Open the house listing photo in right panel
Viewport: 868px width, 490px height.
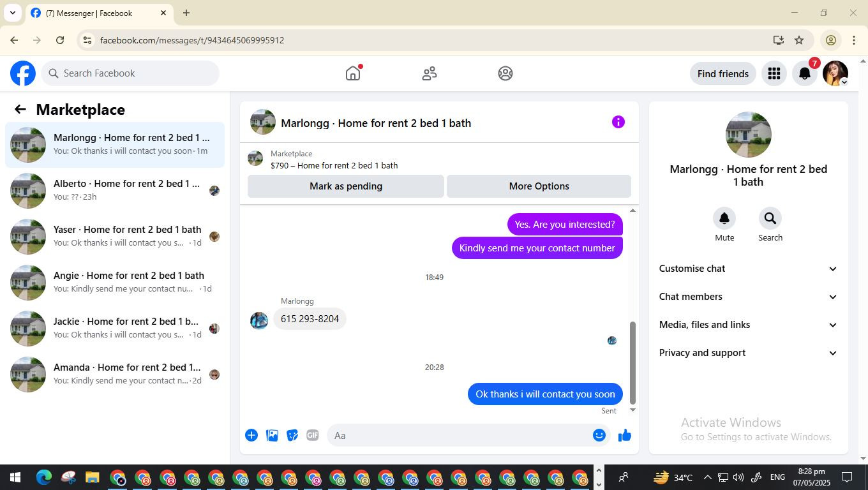(x=749, y=135)
